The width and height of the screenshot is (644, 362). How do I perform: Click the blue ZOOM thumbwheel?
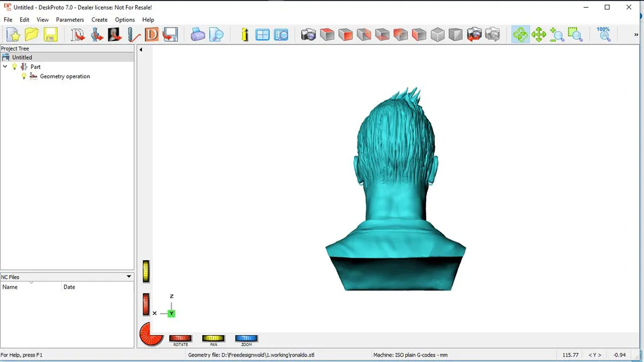click(246, 339)
